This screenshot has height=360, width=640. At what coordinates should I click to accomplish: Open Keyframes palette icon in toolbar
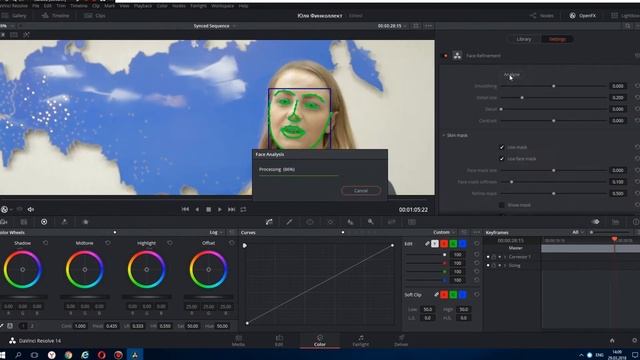coord(596,222)
